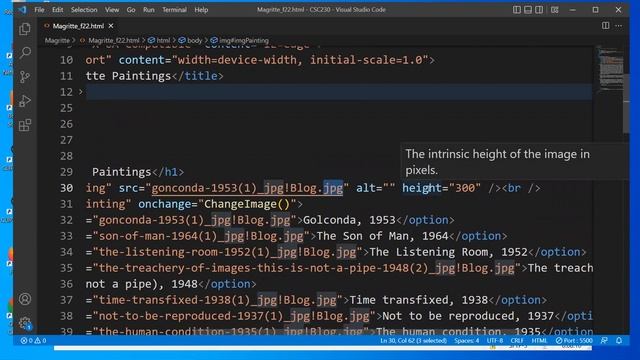Click the "300" value on line 30
The height and width of the screenshot is (360, 640).
pos(464,188)
